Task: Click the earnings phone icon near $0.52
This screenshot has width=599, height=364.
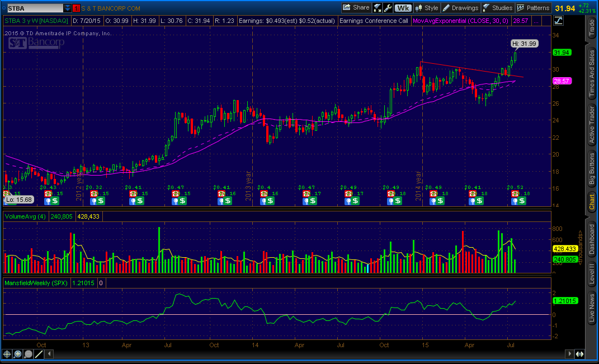Action: click(511, 193)
